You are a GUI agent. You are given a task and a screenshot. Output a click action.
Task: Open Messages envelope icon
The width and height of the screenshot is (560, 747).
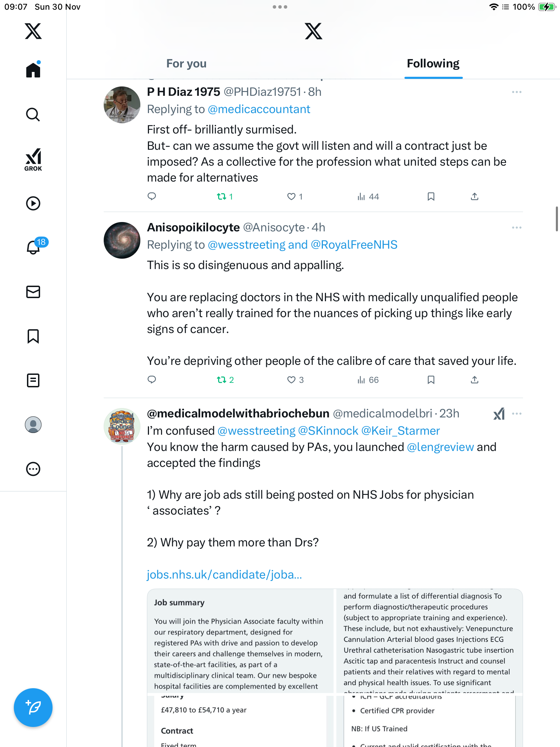[33, 292]
